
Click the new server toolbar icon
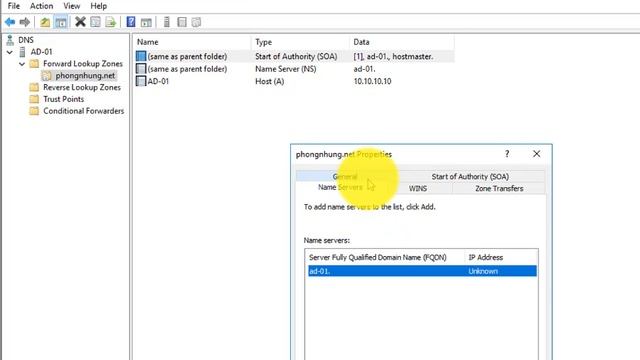click(167, 22)
